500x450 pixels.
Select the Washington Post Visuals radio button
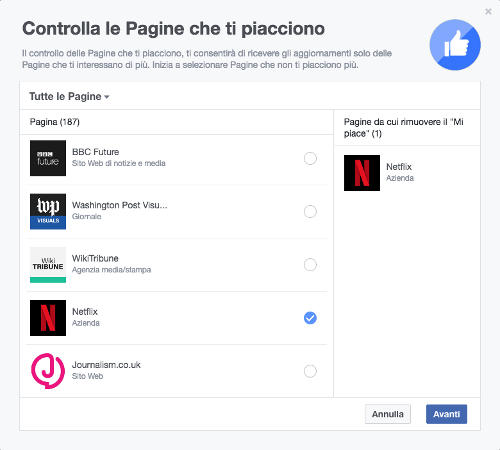pos(310,211)
